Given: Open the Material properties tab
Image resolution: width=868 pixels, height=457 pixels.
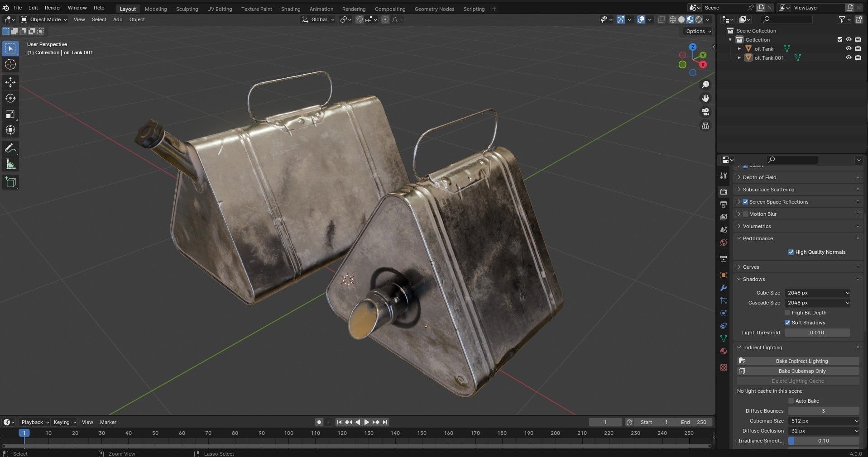Looking at the screenshot, I should [724, 351].
